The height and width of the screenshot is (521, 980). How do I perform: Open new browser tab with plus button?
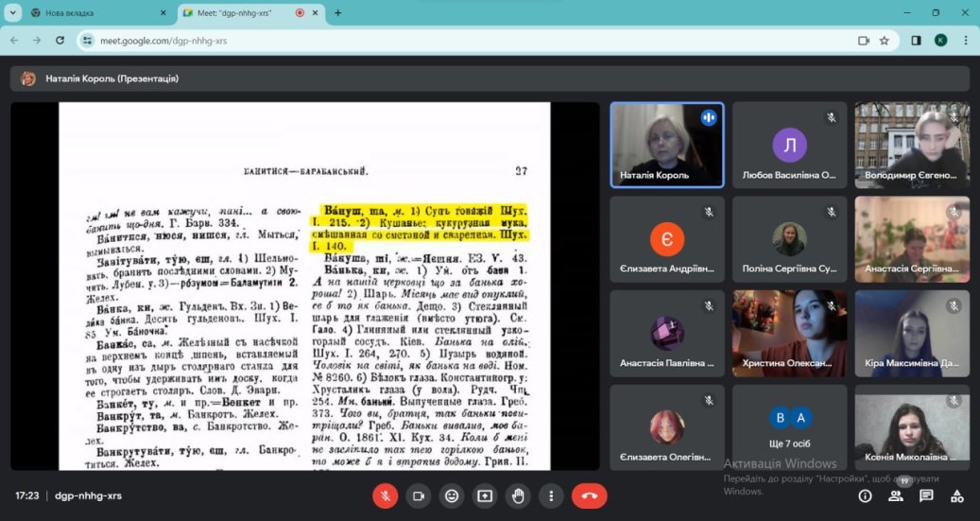337,13
